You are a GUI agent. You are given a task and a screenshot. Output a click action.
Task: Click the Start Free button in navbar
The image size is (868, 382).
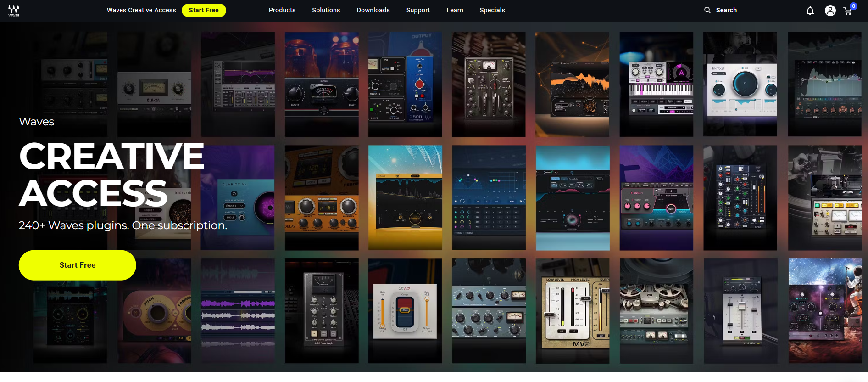[204, 10]
